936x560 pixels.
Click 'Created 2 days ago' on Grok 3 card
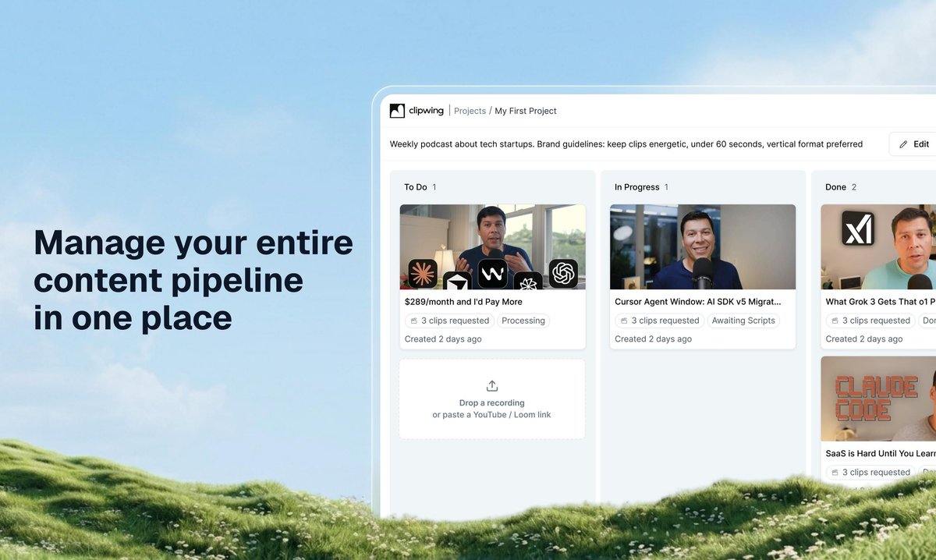(864, 339)
